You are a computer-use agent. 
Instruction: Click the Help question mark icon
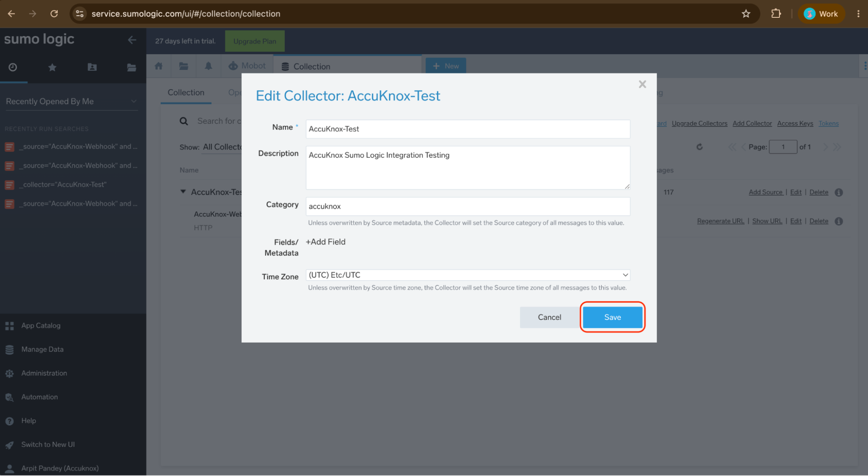point(10,421)
